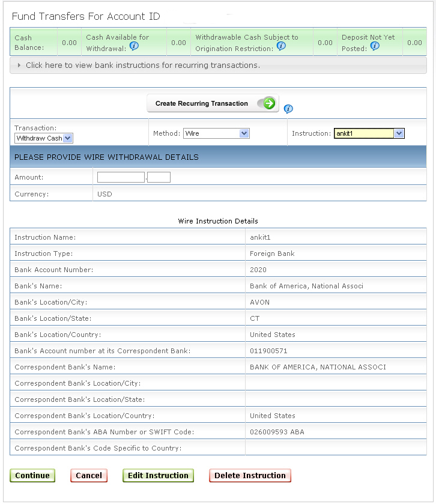Click Bank's Location/Country value United States
Viewport: 436px width, 504px height.
click(x=273, y=335)
